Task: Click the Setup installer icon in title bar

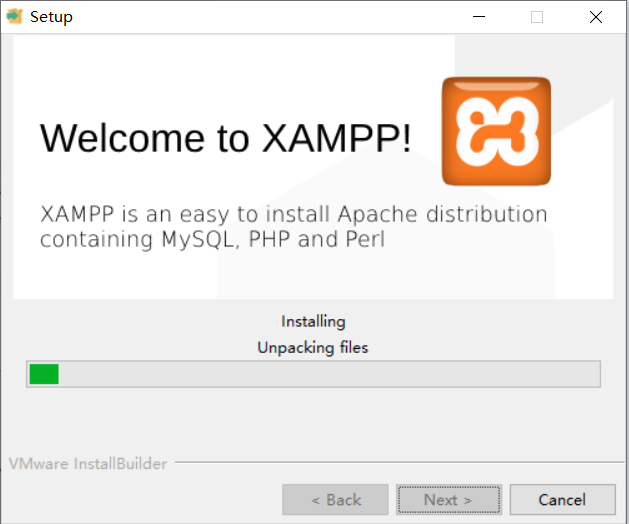Action: pos(14,16)
